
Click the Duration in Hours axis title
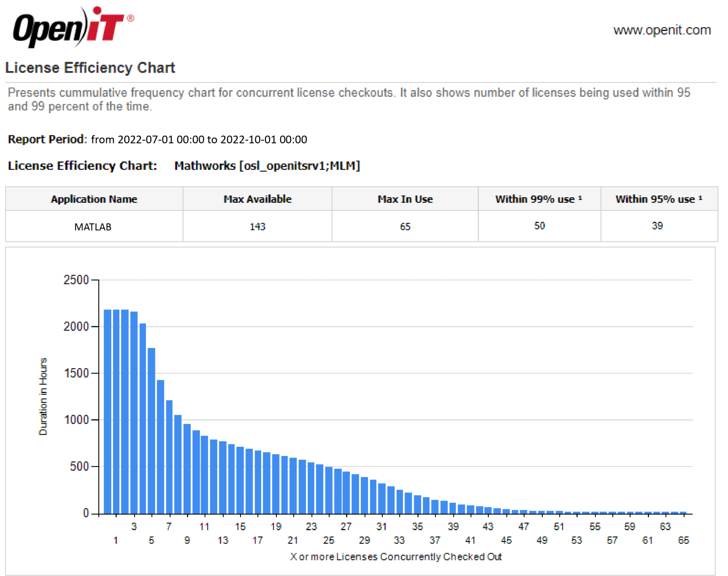pyautogui.click(x=43, y=396)
